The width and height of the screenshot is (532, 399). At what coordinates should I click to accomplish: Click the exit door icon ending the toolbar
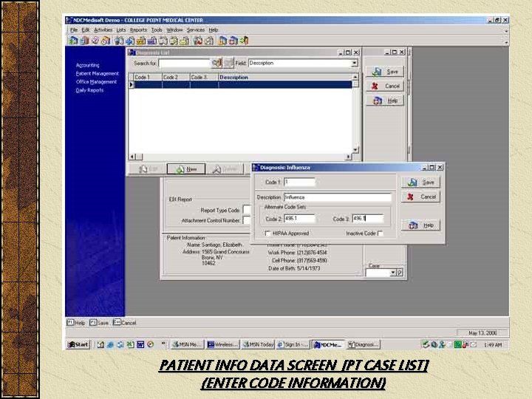pyautogui.click(x=245, y=41)
